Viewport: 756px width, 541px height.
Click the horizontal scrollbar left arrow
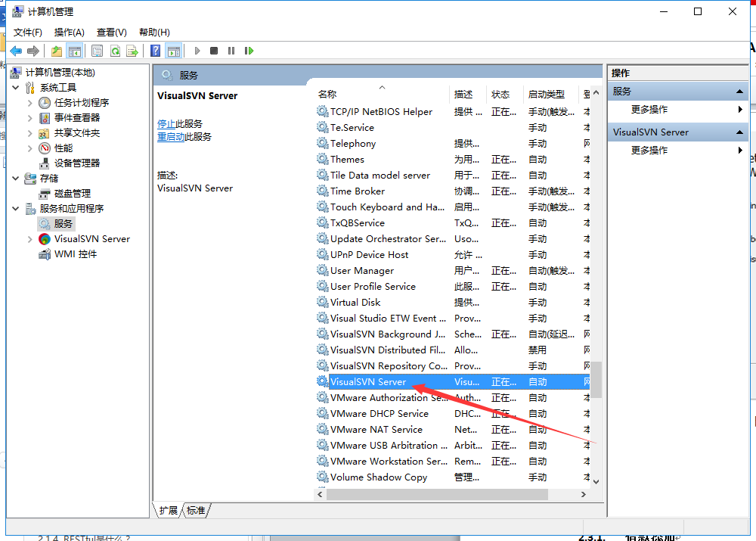pos(320,495)
